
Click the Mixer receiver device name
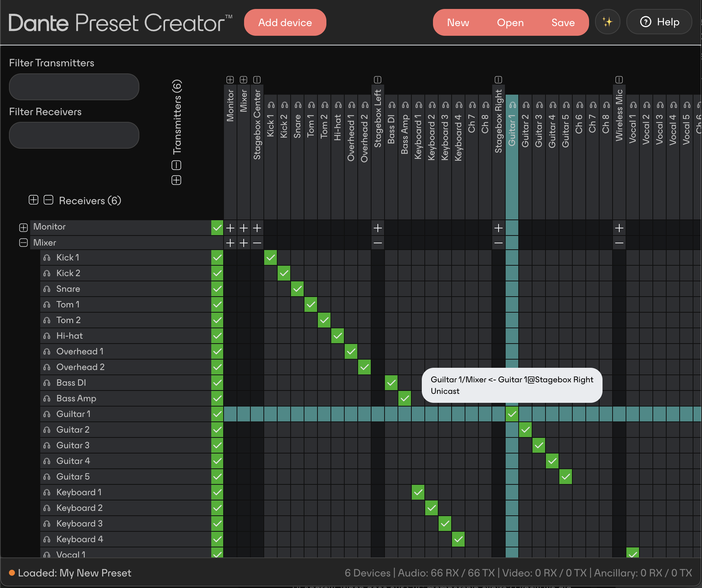click(x=45, y=243)
